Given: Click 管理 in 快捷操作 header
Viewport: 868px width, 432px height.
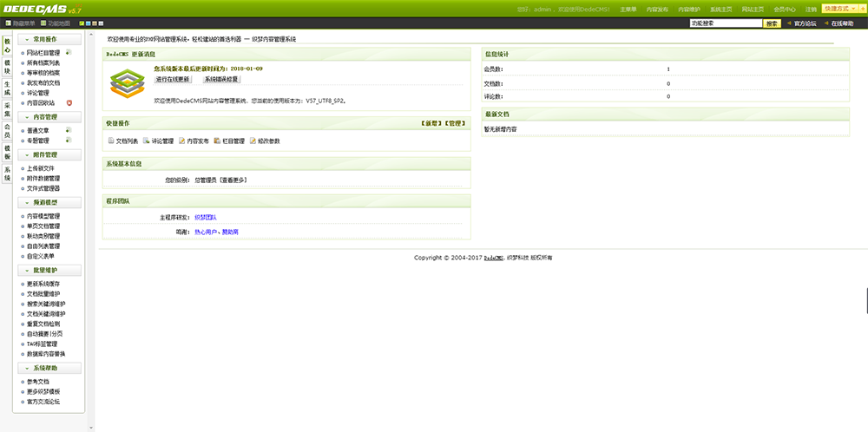Looking at the screenshot, I should click(x=454, y=123).
